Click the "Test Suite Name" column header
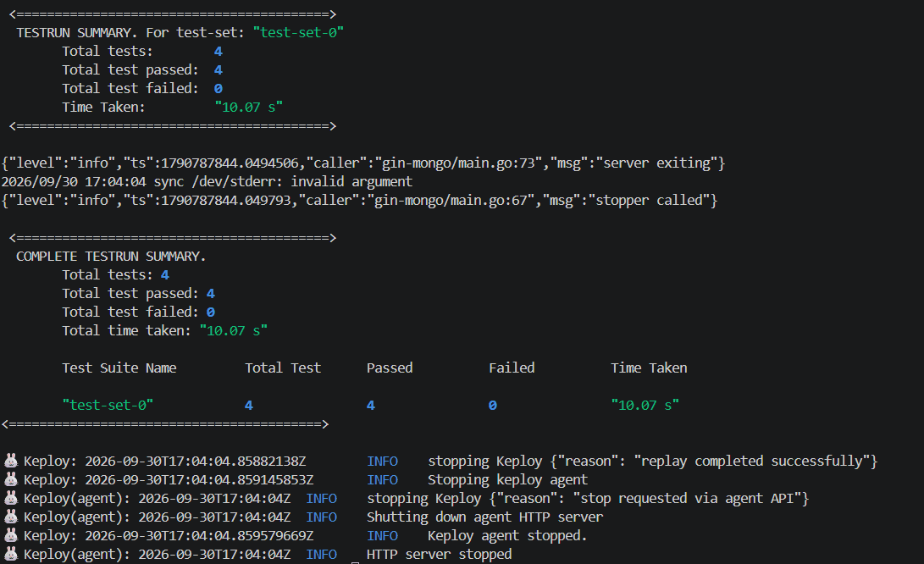The height and width of the screenshot is (564, 924). coord(119,368)
